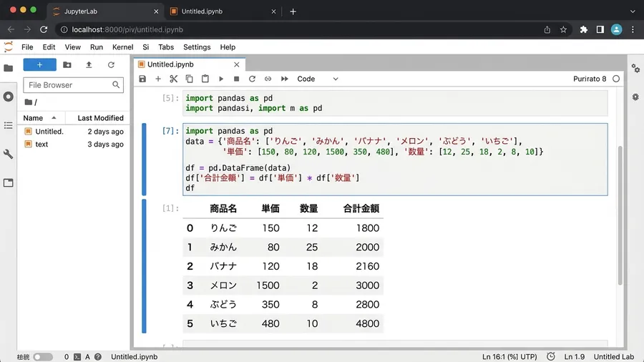Select the Untitled. notebook file
Image resolution: width=644 pixels, height=362 pixels.
click(74, 132)
